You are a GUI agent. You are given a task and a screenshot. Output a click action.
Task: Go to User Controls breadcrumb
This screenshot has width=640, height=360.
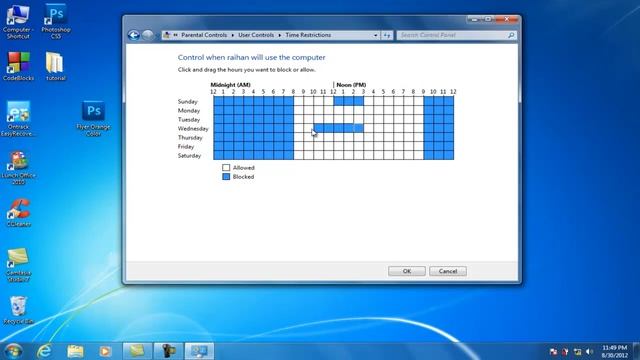pyautogui.click(x=256, y=36)
